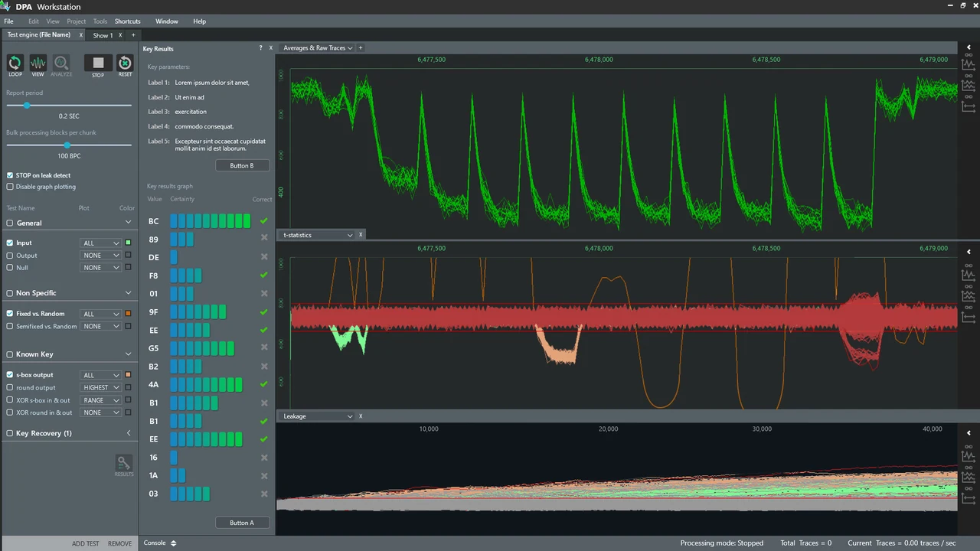Start the LOOP acquisition icon

(15, 64)
